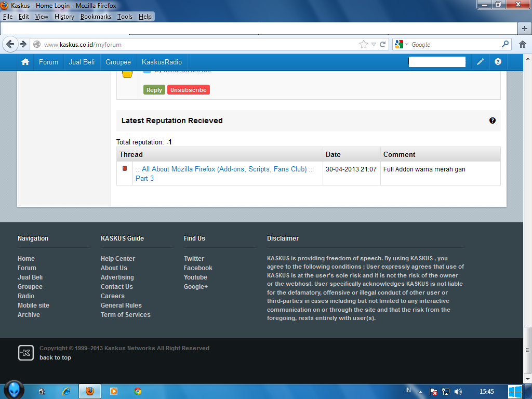The width and height of the screenshot is (532, 399).
Task: Open the navbar help question mark icon
Action: (x=498, y=62)
